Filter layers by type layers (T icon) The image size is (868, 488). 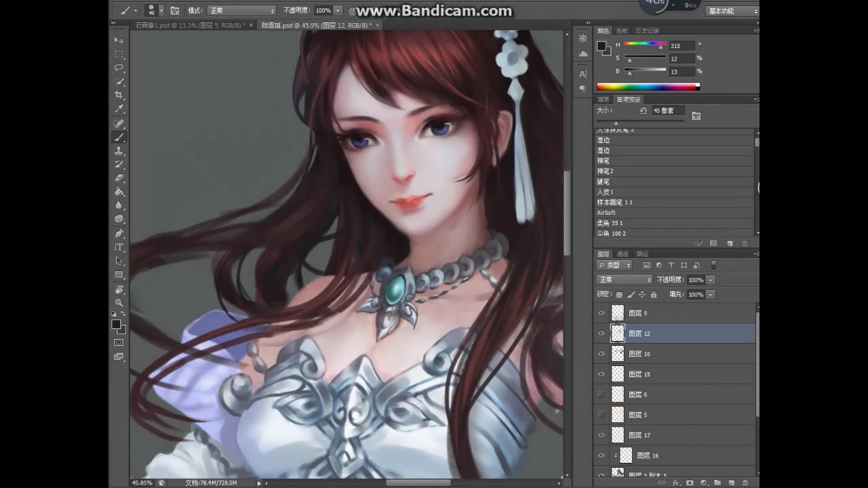coord(671,265)
